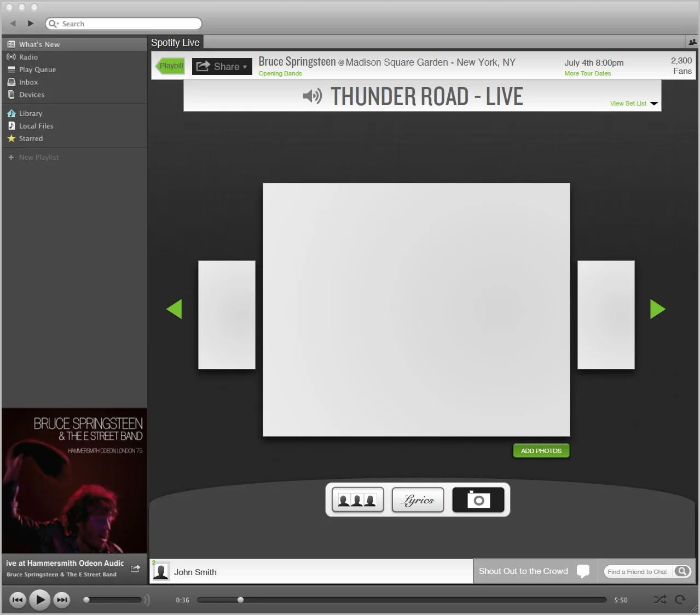Go forward with the navigation arrow
The height and width of the screenshot is (615, 700).
(31, 24)
